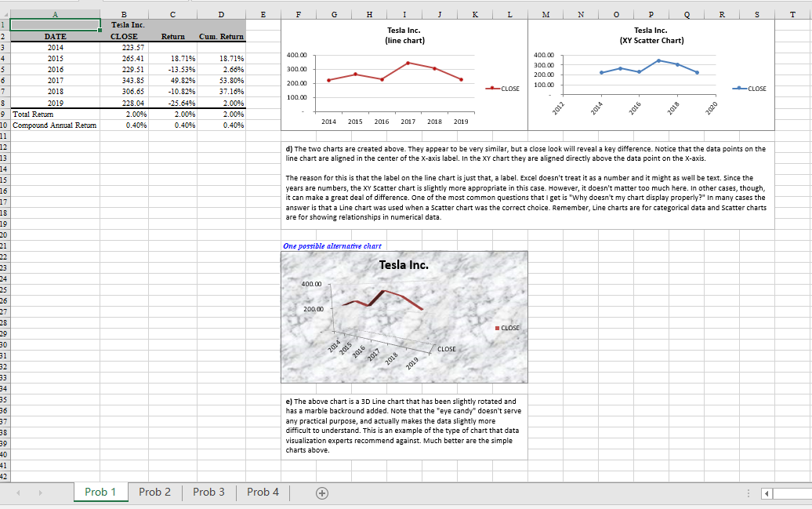Image resolution: width=812 pixels, height=509 pixels.
Task: Open the Prob 1 sheet tab
Action: (x=100, y=492)
